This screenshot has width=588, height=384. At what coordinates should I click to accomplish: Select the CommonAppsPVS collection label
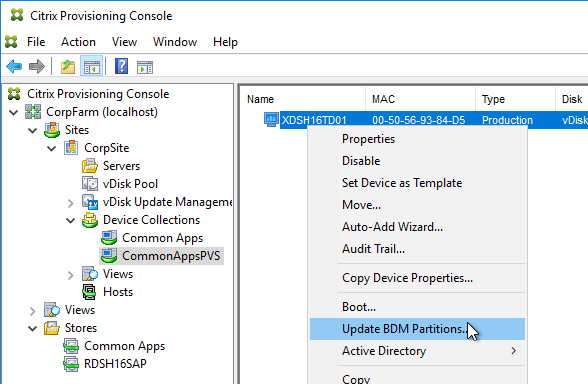tap(171, 256)
